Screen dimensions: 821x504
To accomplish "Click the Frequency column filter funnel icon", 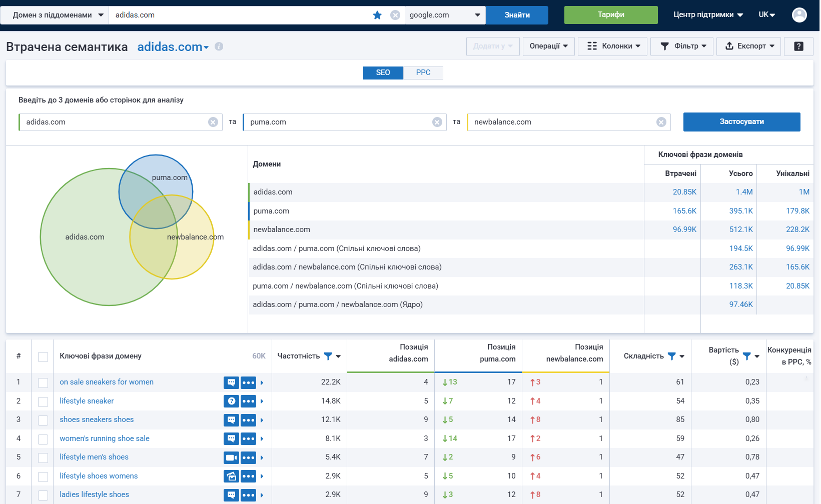I will tap(328, 356).
